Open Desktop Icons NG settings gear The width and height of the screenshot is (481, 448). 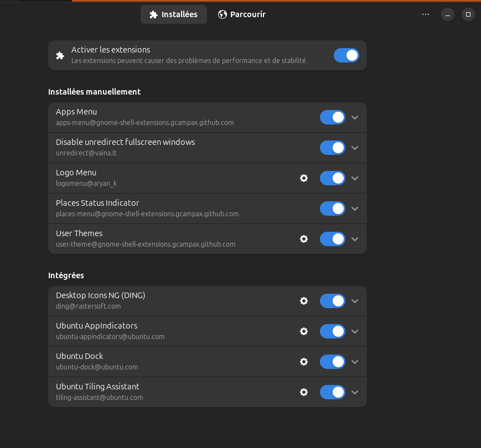(304, 301)
